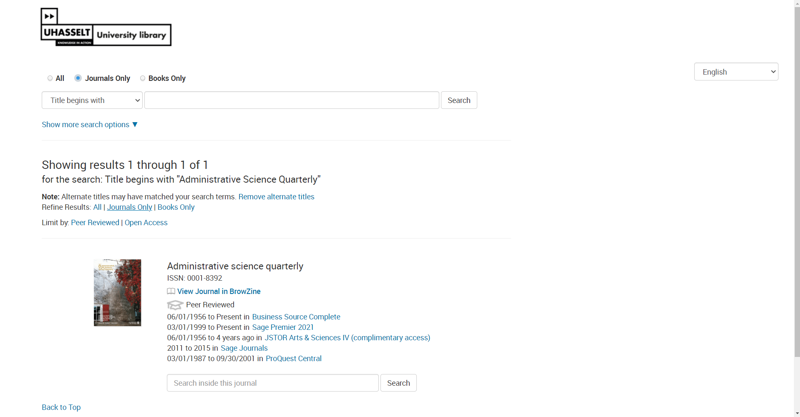The image size is (800, 417).
Task: Refine results to Books Only link
Action: (x=176, y=207)
